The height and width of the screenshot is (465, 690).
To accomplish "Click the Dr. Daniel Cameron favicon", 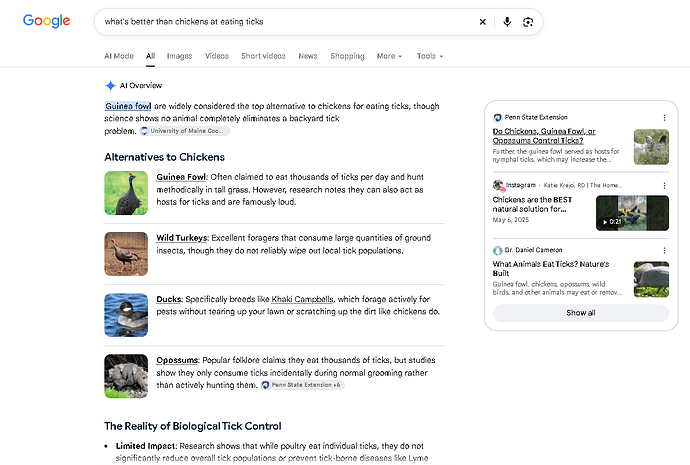I will point(497,250).
